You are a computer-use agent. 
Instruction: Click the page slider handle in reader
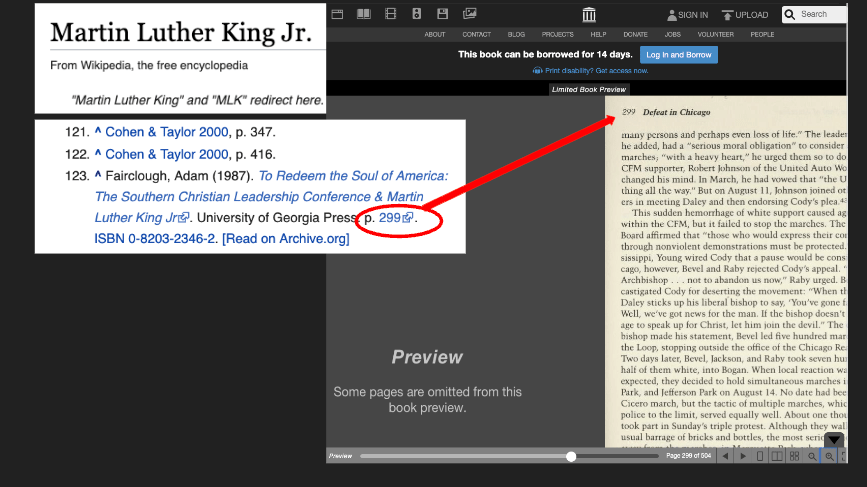point(571,456)
